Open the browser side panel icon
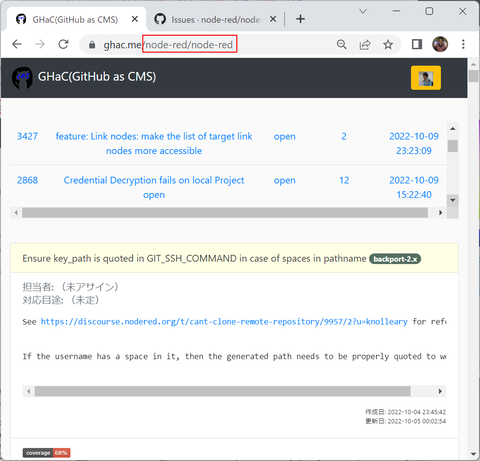Screen dimensions: 480x461 (417, 44)
